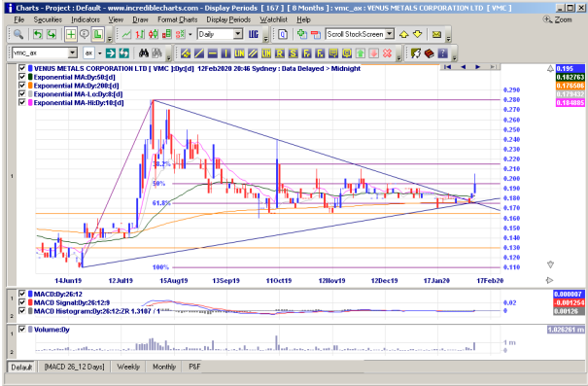The image size is (588, 386).
Task: Click the price scale up triangle
Action: click(550, 68)
